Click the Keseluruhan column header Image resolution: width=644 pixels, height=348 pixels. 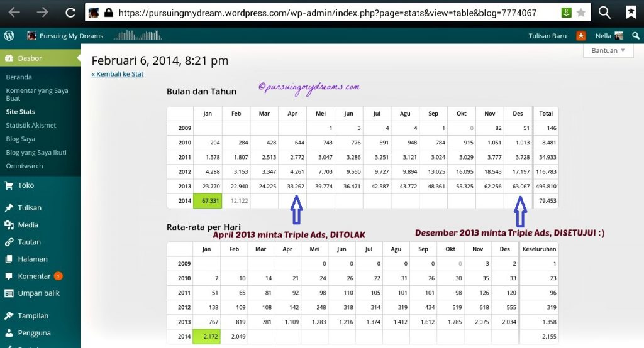(x=539, y=249)
